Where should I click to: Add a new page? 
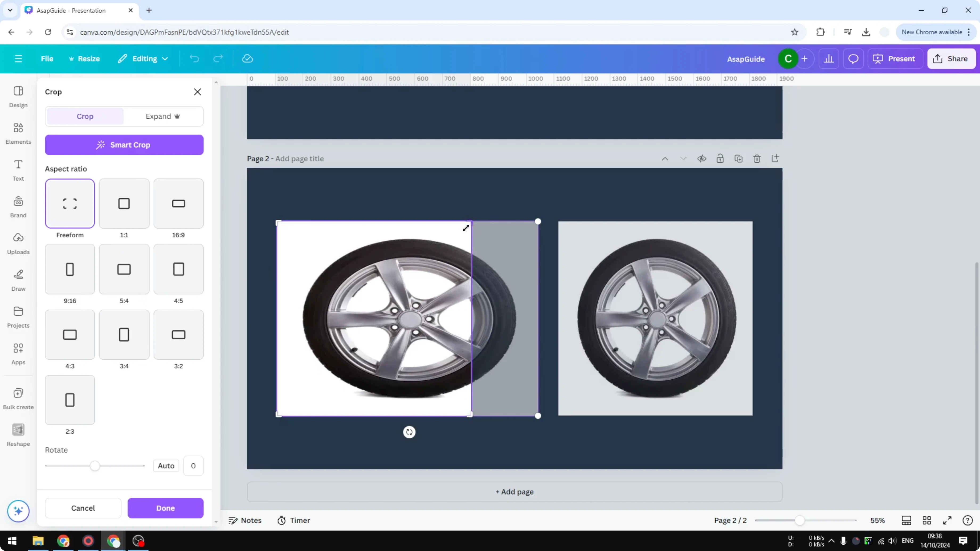514,492
